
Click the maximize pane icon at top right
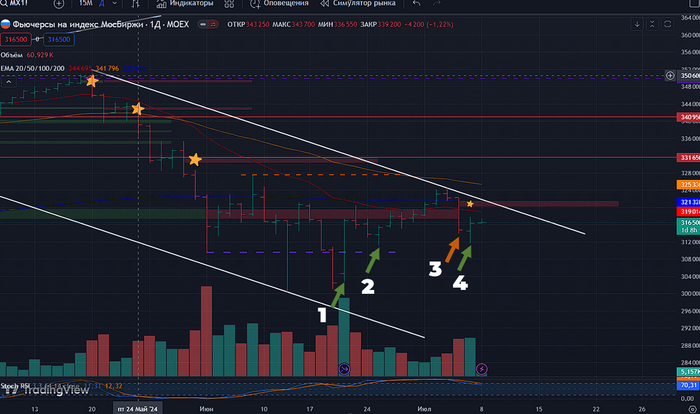point(667,24)
